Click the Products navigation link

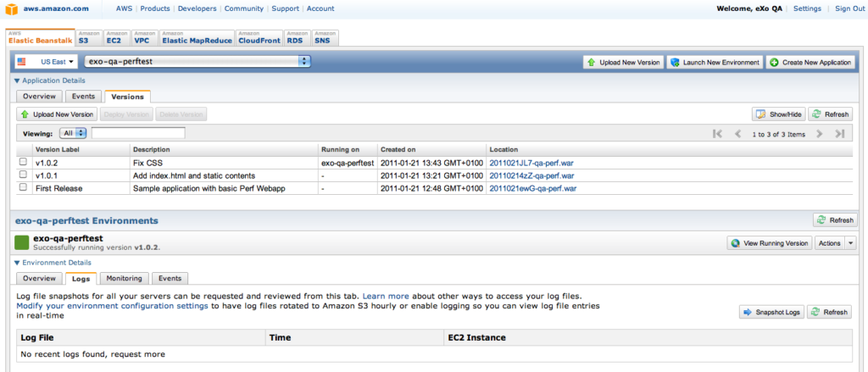point(156,8)
